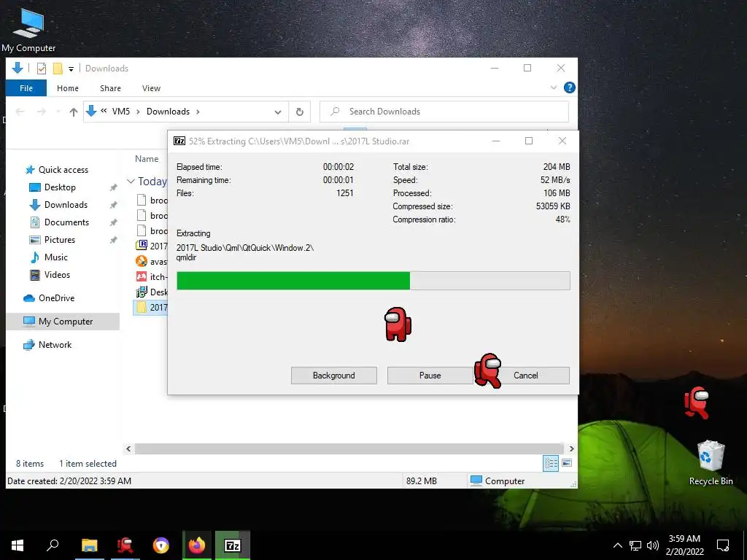The height and width of the screenshot is (560, 747).
Task: Click the 7z icon in extraction dialog title
Action: [x=179, y=141]
